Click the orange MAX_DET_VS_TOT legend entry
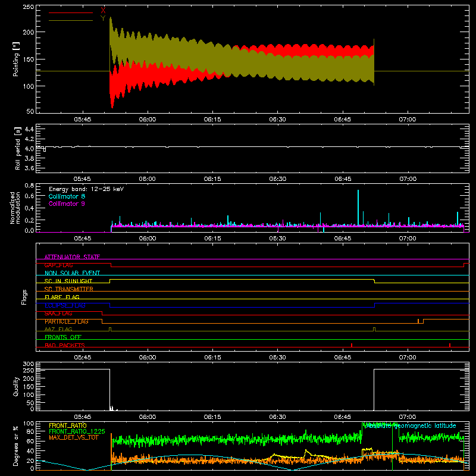 point(74,437)
